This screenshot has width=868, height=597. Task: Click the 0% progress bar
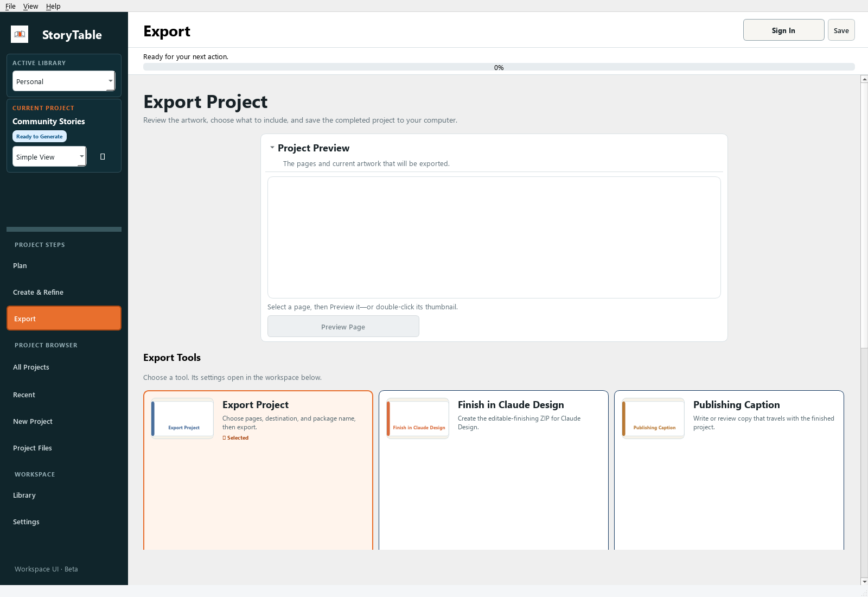499,67
